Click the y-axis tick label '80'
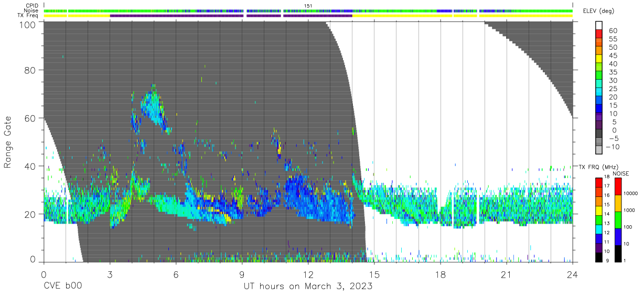This screenshot has height=297, width=644. coord(30,70)
